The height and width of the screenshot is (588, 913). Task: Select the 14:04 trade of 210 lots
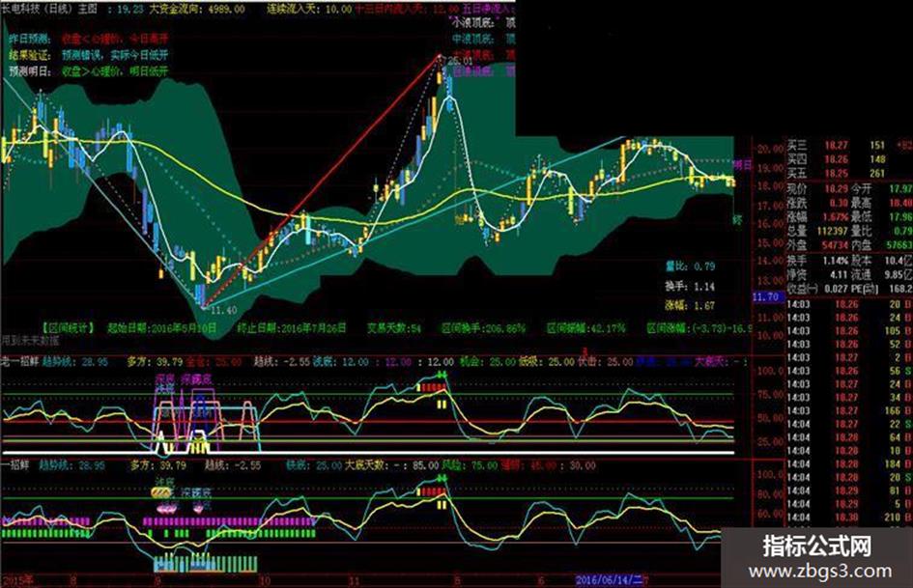tap(849, 517)
